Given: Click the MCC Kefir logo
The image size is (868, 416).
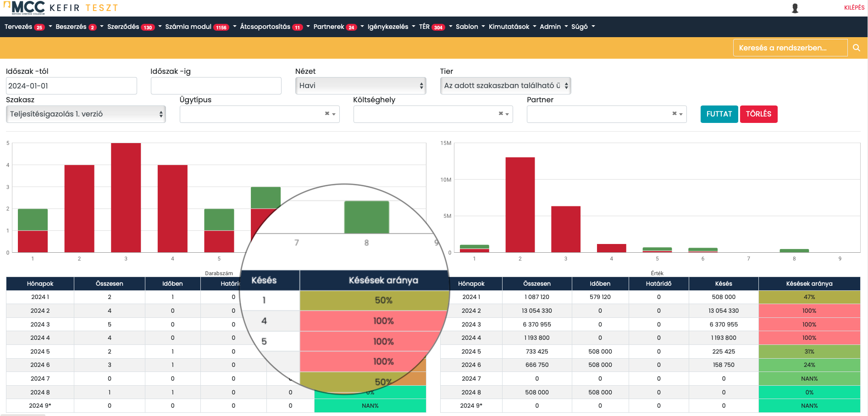Looking at the screenshot, I should 61,8.
